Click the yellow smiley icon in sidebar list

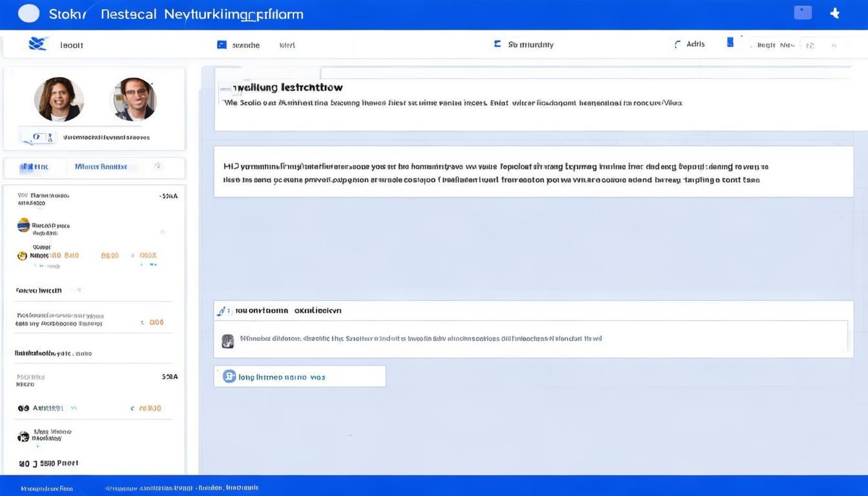[23, 256]
